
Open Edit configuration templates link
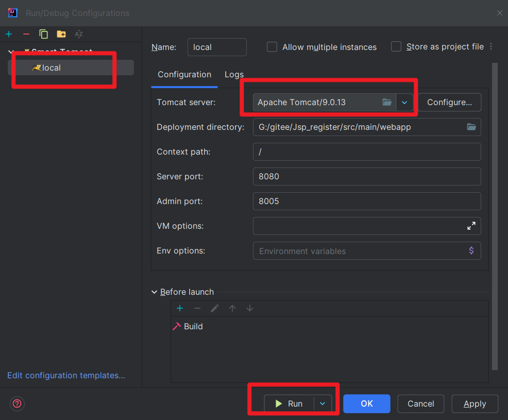point(66,375)
